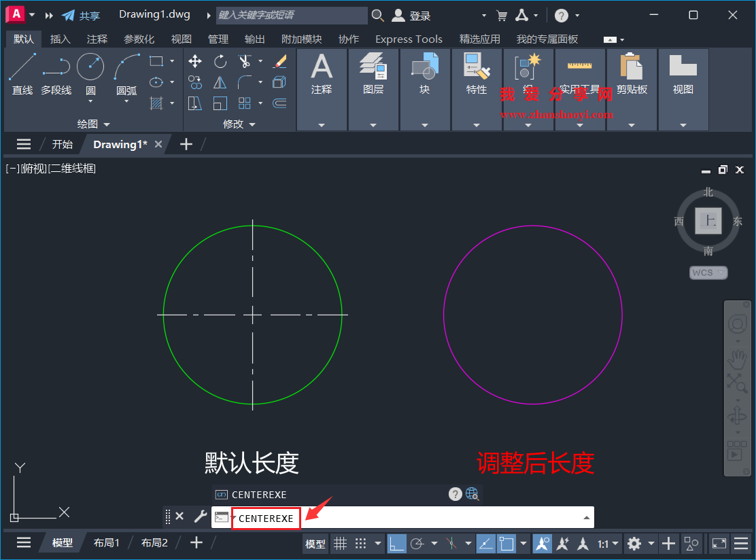The height and width of the screenshot is (560, 756).
Task: Toggle ortho mode in the status bar
Action: coord(396,543)
